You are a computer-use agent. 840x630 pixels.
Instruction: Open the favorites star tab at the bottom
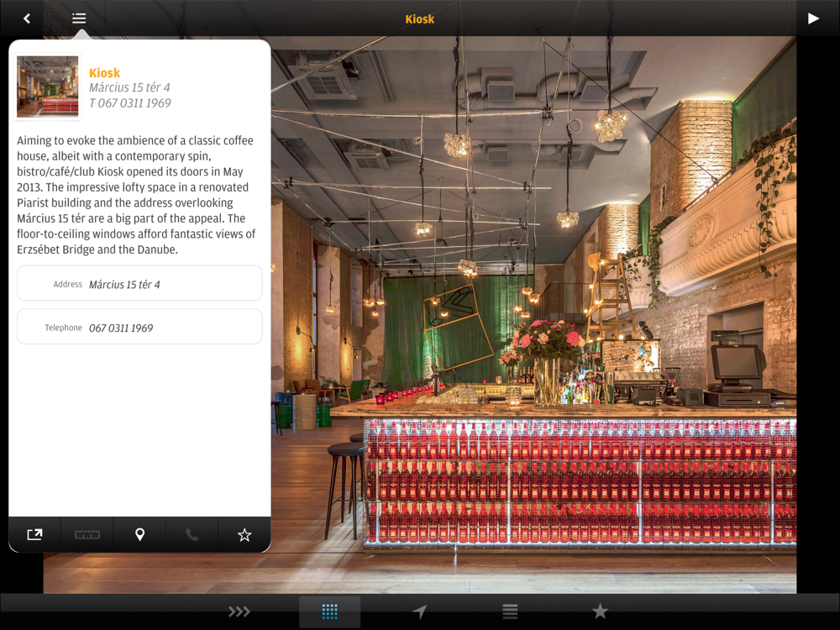600,611
